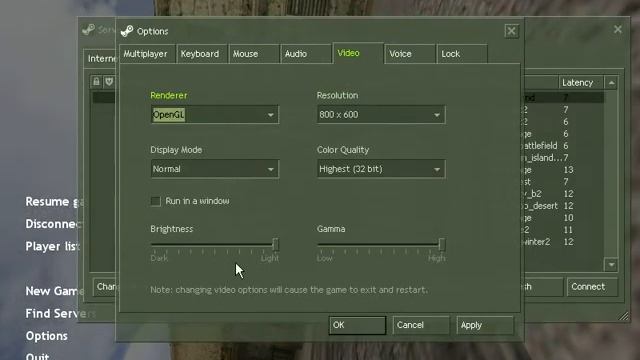This screenshot has height=360, width=640.
Task: Click Quit in main menu
Action: [38, 356]
